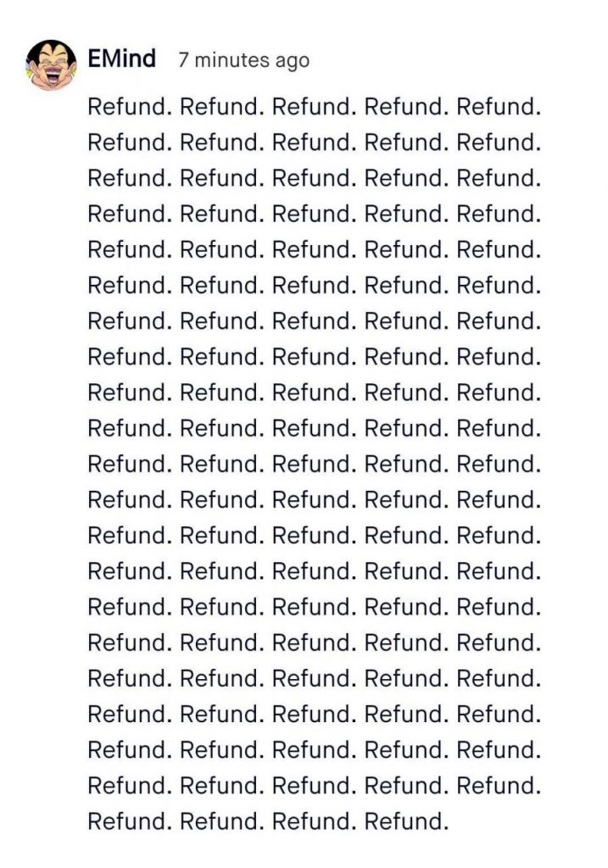Screen dimensions: 608x868
Task: Click the middle "Refund." on the first line
Action: (x=314, y=107)
